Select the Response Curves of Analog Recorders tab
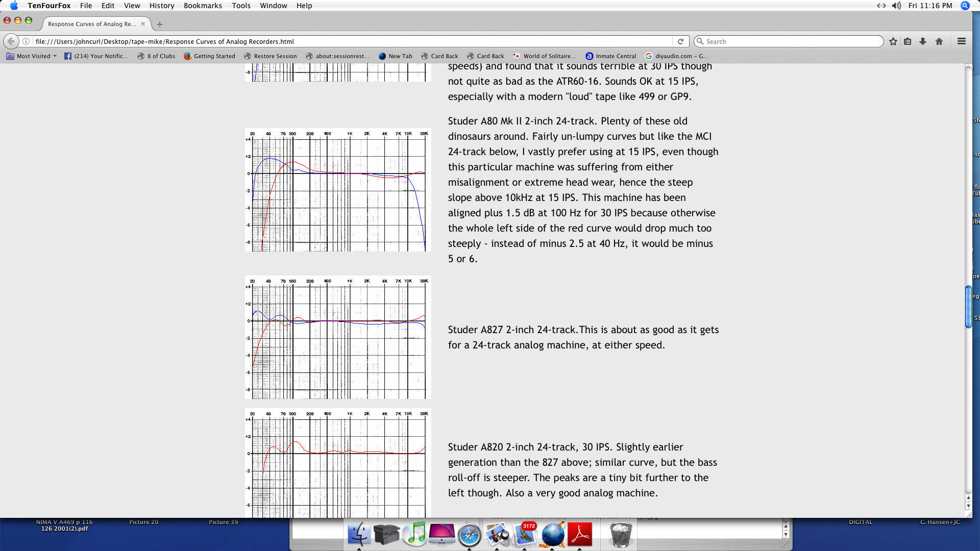 (92, 24)
